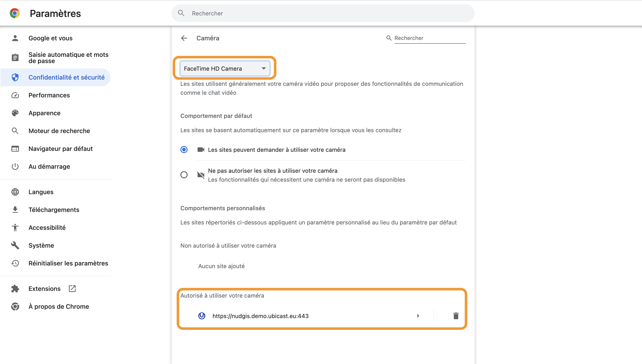Click the external link icon beside Extensions
The image size is (642, 364).
72,289
